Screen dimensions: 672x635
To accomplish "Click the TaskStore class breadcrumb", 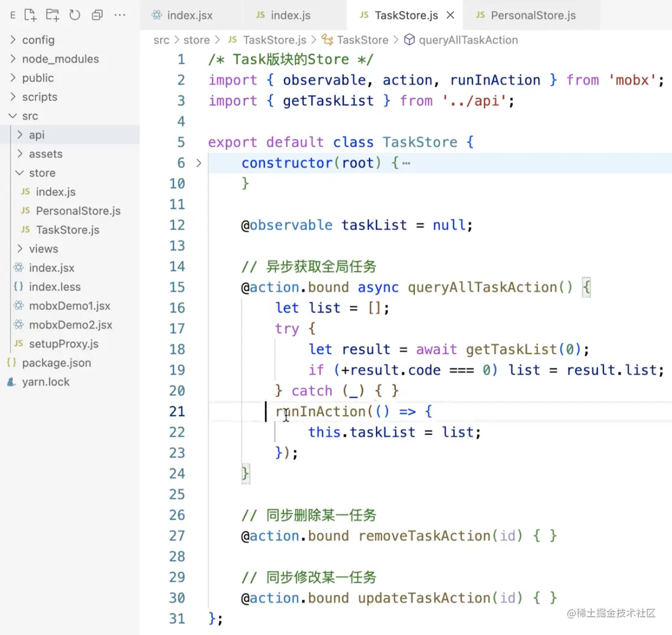I will click(x=355, y=40).
